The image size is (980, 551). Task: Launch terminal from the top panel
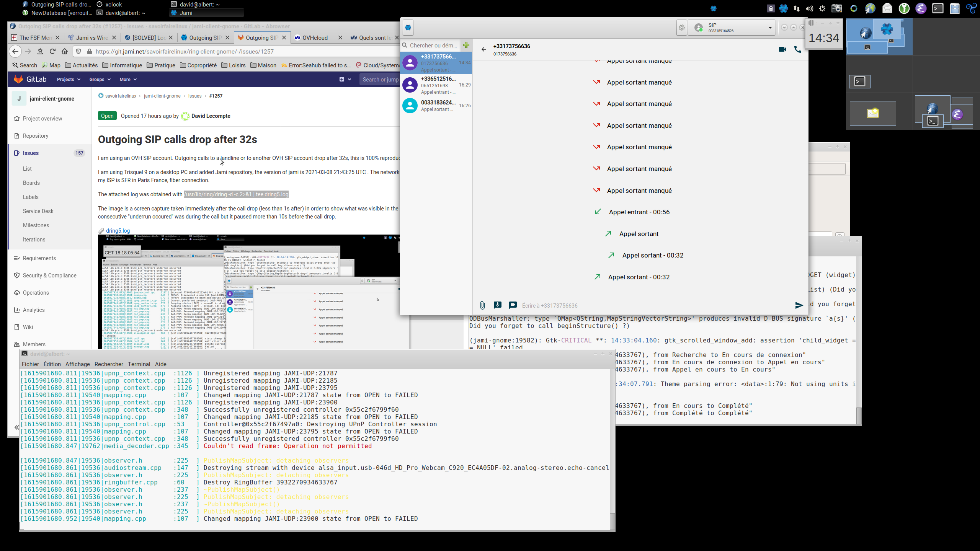938,8
